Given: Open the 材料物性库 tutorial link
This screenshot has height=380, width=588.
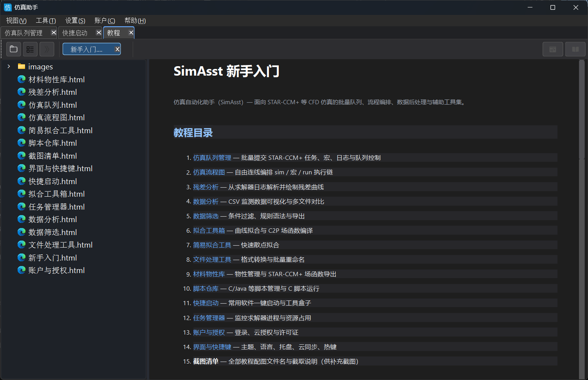Looking at the screenshot, I should pos(209,274).
